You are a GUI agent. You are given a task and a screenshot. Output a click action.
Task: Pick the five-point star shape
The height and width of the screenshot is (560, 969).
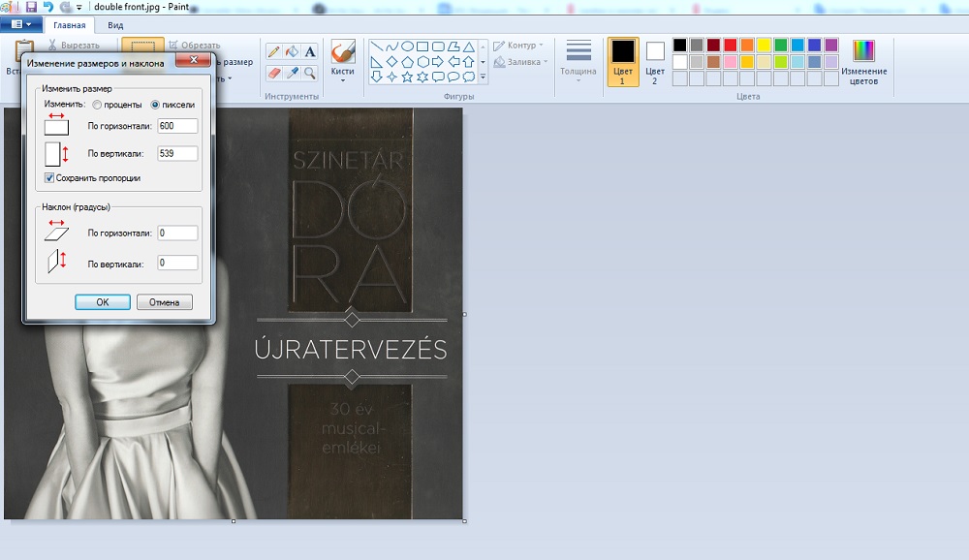(407, 77)
